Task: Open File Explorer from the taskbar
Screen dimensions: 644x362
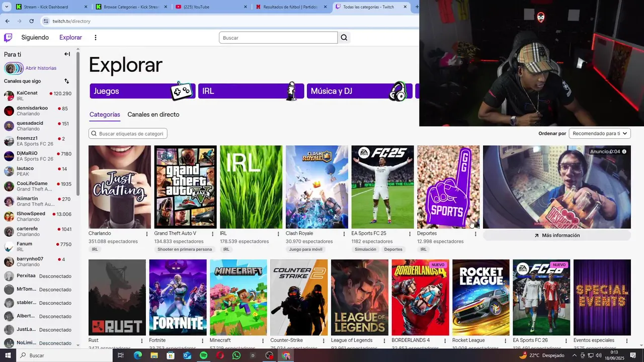Action: pos(154,355)
